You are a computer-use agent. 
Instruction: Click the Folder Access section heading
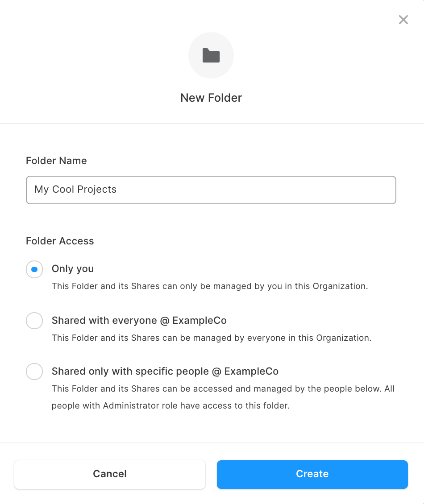tap(60, 241)
